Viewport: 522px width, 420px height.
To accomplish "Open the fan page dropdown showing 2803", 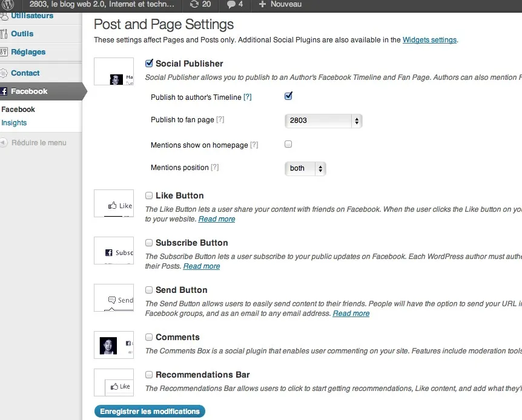I will tap(323, 120).
